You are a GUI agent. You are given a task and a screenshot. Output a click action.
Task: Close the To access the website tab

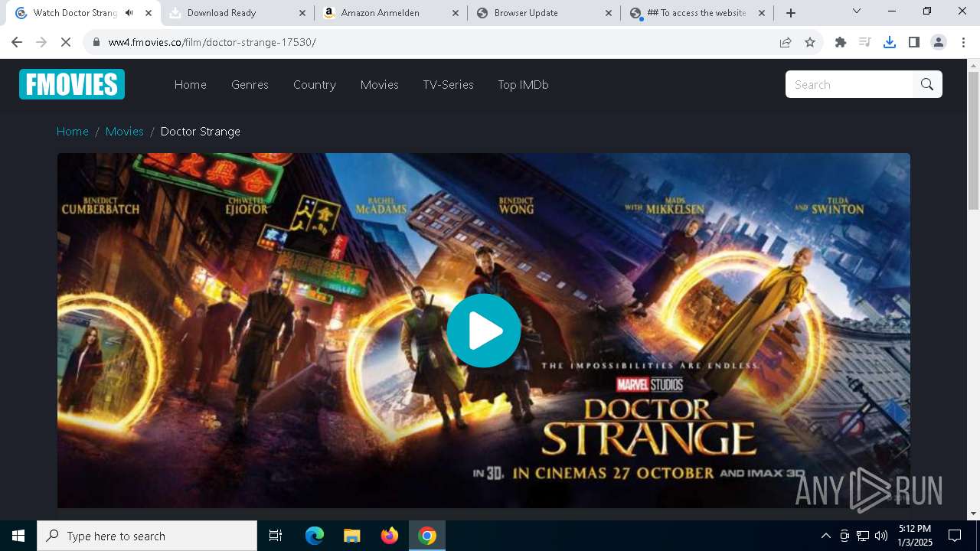[761, 13]
